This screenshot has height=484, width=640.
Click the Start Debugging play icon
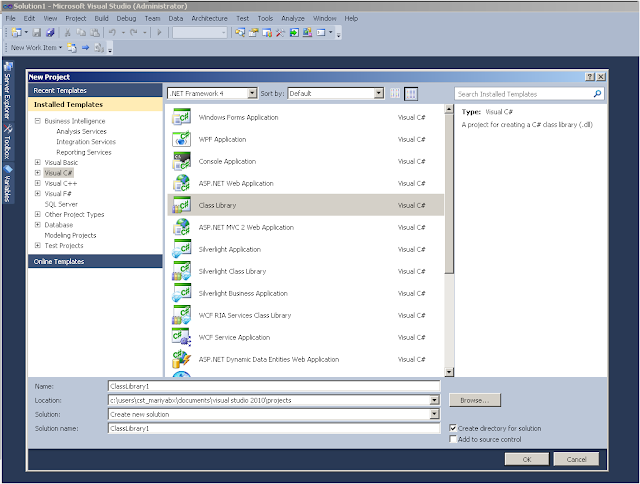point(160,33)
